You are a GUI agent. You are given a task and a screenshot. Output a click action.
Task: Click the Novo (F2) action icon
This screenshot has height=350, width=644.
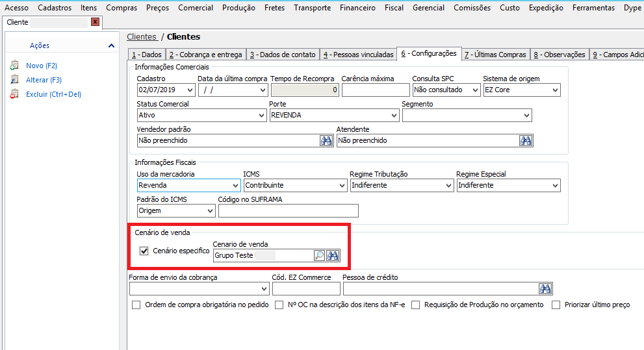[15, 65]
